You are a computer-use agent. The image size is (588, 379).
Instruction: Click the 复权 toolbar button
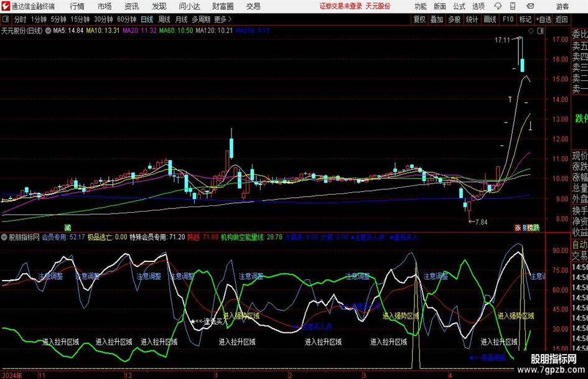pyautogui.click(x=419, y=19)
